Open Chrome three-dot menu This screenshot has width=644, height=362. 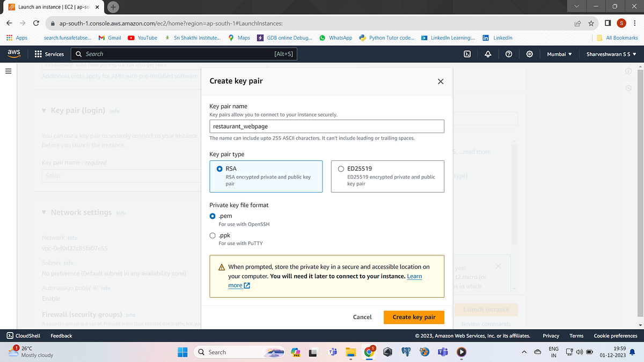[635, 24]
